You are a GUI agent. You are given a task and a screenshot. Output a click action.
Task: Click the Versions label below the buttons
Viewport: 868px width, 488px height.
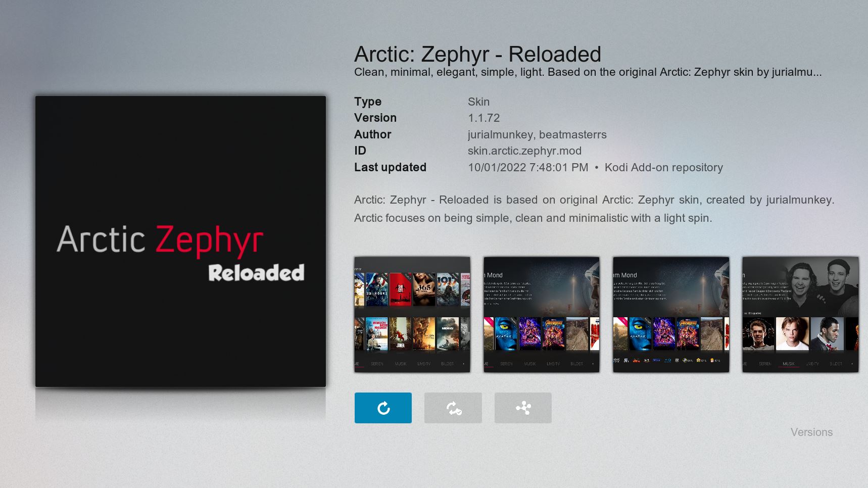811,432
